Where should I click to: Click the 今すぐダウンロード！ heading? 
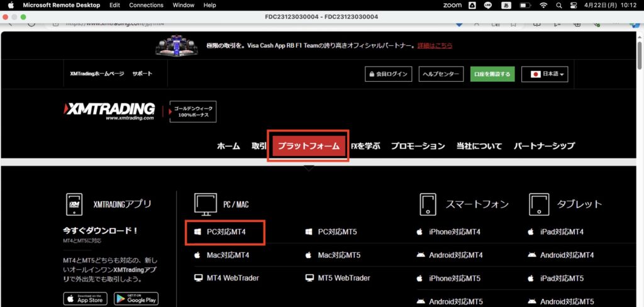coord(100,230)
